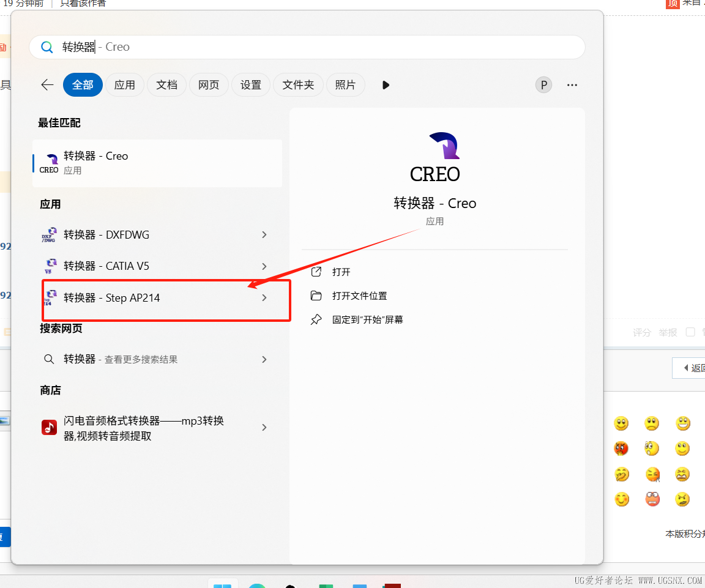Open the 转换器 - DXFDWG converter app icon
Screen dimensions: 705x588
(50, 234)
